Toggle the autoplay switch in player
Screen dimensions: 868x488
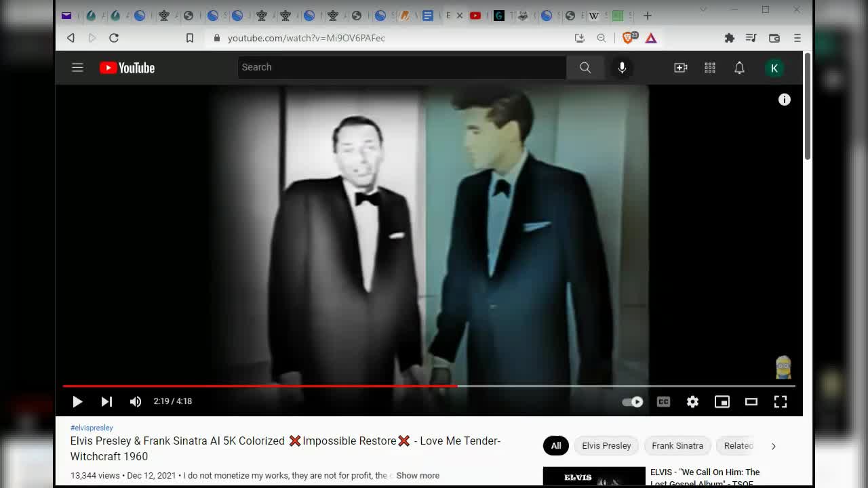[x=633, y=401]
